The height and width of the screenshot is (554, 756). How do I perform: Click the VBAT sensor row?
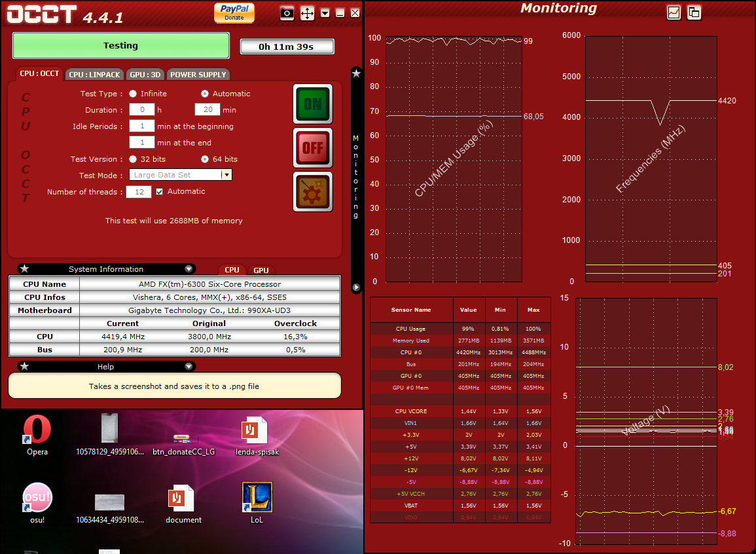[x=460, y=506]
